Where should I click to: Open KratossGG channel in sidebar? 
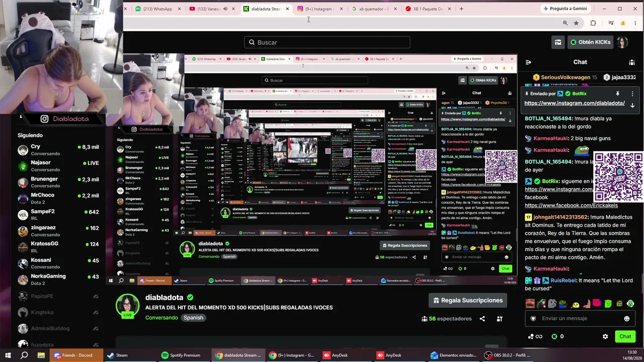click(x=58, y=247)
